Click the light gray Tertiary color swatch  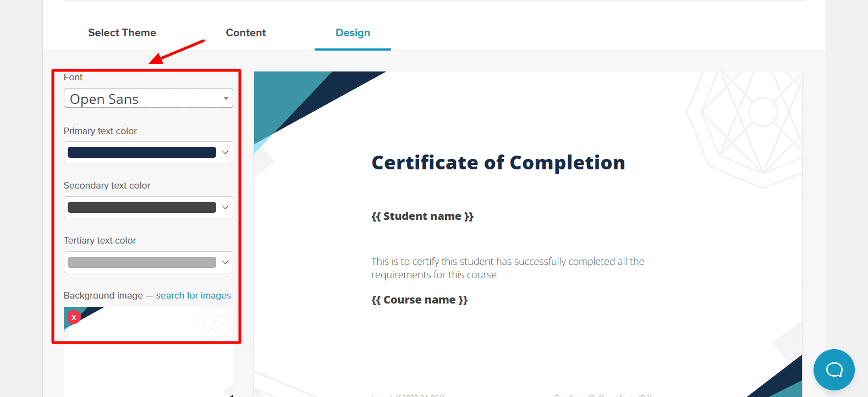pos(141,262)
